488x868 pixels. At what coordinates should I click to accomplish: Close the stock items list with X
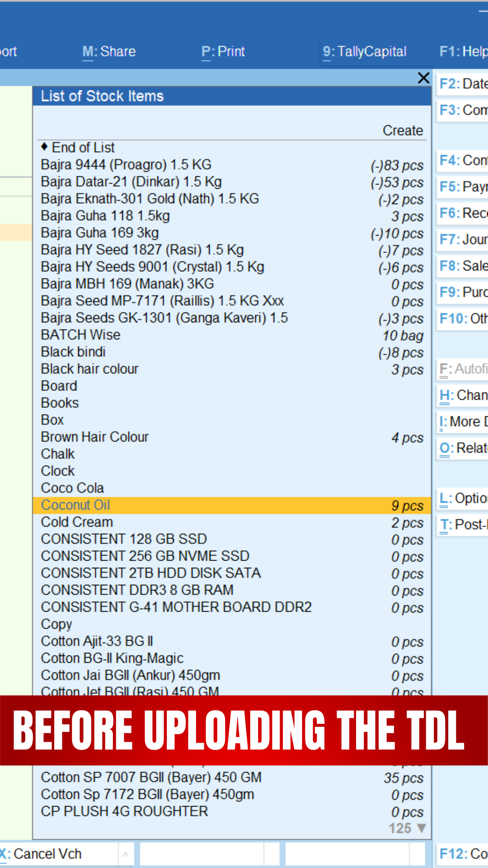point(423,78)
